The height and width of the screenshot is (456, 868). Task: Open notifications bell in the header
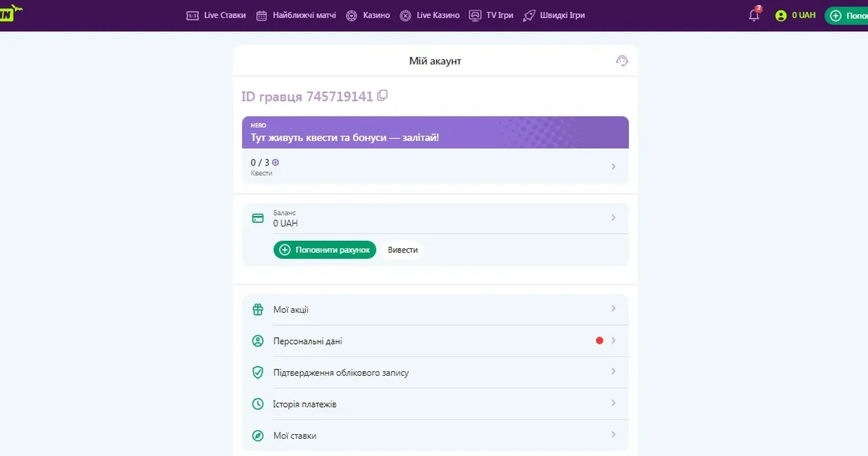[754, 14]
